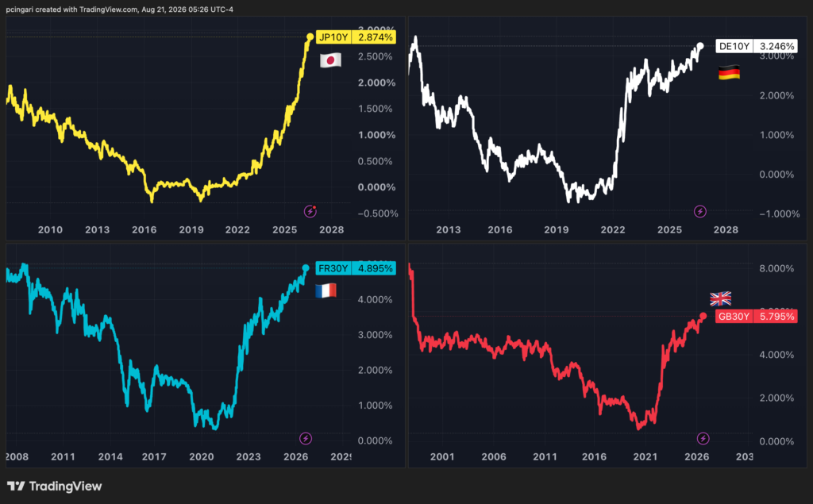Viewport: 813px width, 504px height.
Task: Click the 4.895% price label
Action: click(375, 268)
